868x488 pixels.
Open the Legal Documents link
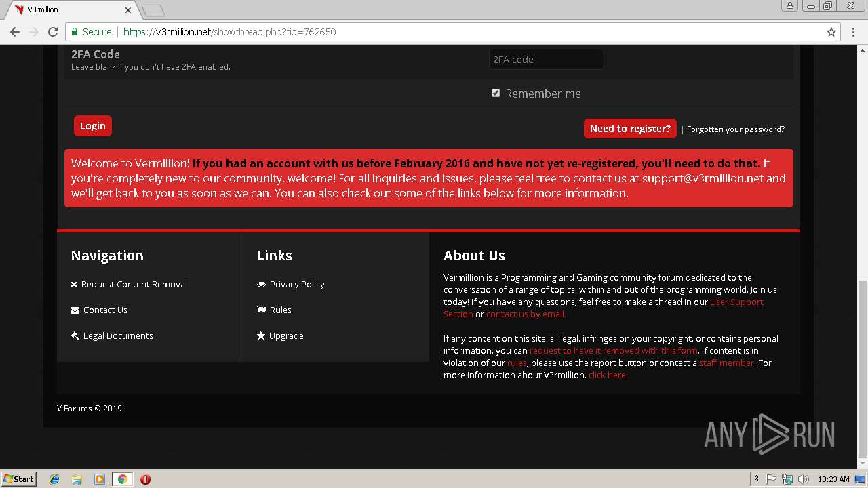(x=118, y=336)
